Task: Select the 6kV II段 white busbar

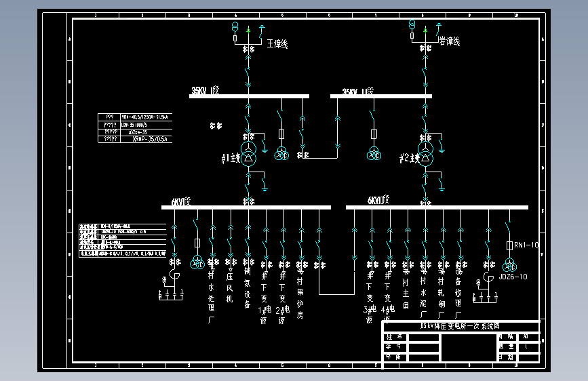Action: pyautogui.click(x=437, y=207)
